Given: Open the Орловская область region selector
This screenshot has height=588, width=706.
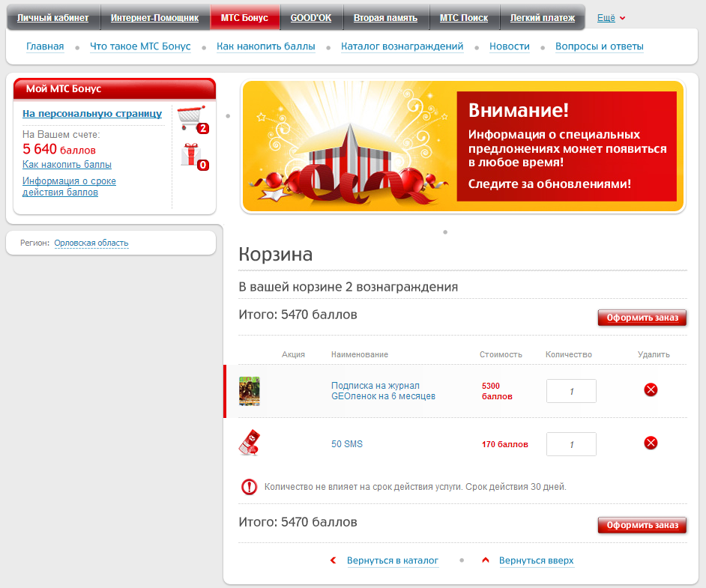Looking at the screenshot, I should pyautogui.click(x=91, y=243).
